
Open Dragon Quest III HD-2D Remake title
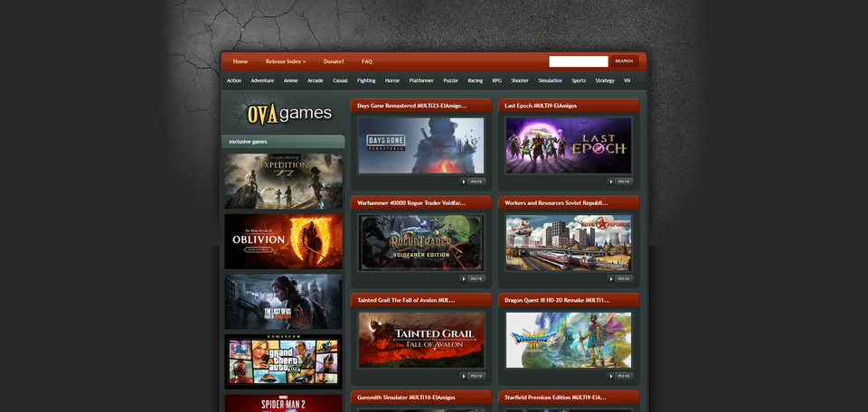pos(557,300)
